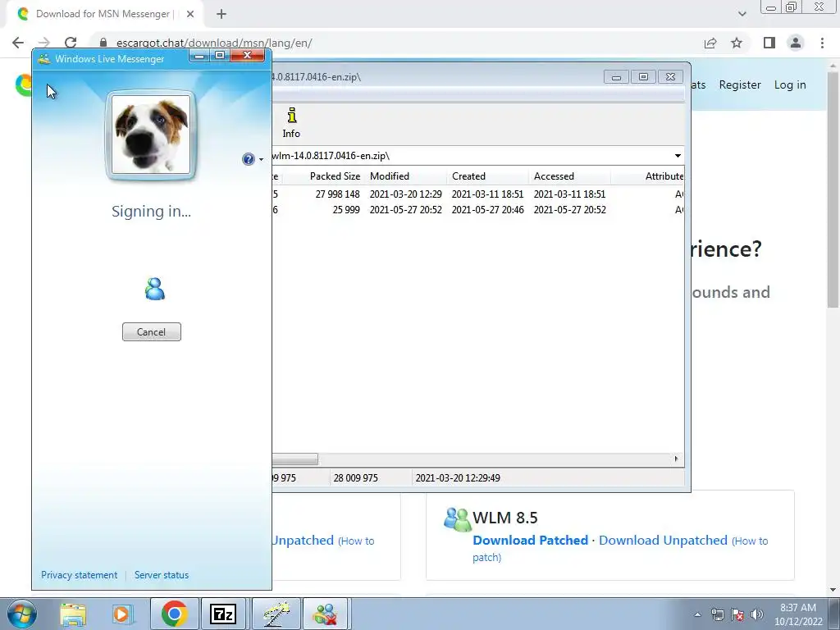Viewport: 840px width, 630px height.
Task: Open Windows Media Player from taskbar
Action: point(122,614)
